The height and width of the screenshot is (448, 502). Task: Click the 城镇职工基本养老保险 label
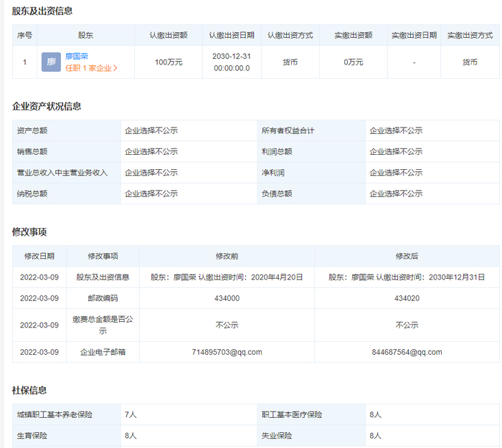[x=55, y=414]
